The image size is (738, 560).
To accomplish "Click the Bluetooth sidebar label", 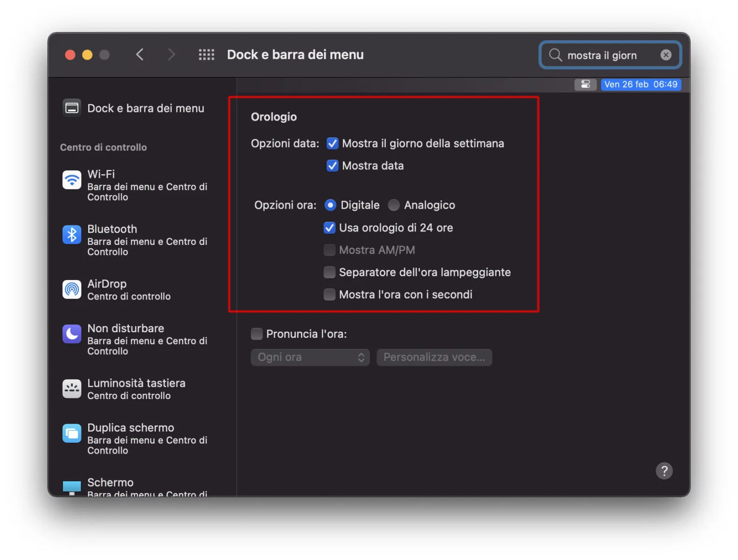I will [112, 229].
